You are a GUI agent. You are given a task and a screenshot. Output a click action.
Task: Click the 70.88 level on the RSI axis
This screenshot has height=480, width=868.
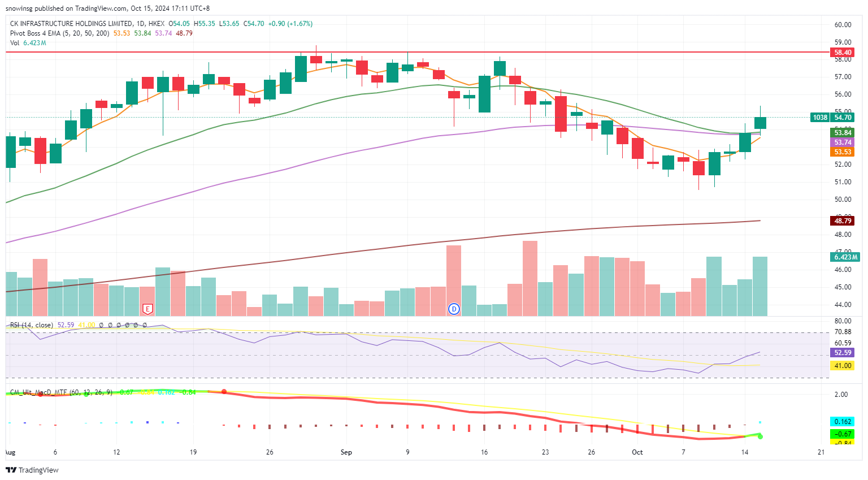pyautogui.click(x=843, y=332)
